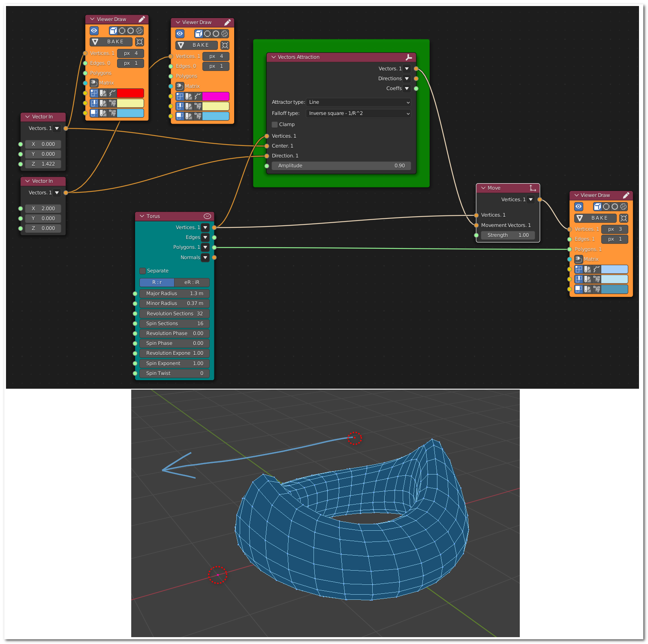648x644 pixels.
Task: Click the torus icon on the Torus node header
Action: coord(207,216)
